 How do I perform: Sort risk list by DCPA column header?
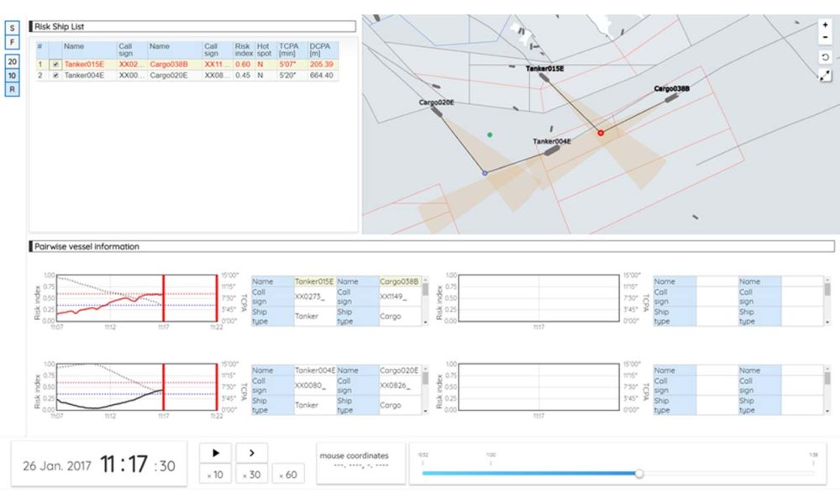point(323,50)
